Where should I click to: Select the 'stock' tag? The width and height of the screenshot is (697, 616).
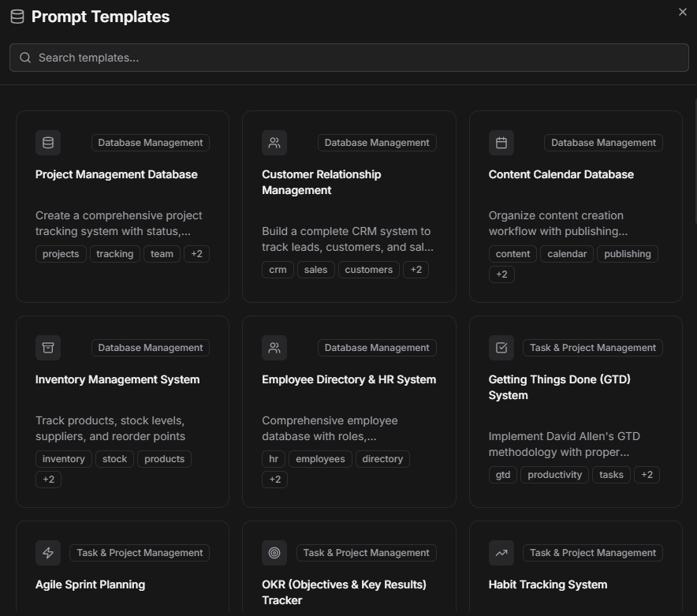point(114,459)
